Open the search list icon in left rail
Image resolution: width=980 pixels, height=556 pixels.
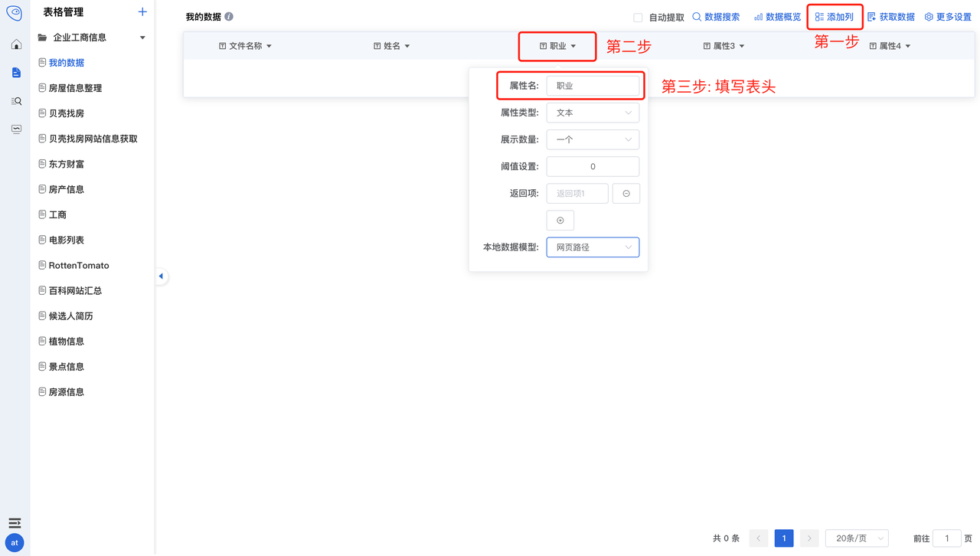(x=16, y=101)
